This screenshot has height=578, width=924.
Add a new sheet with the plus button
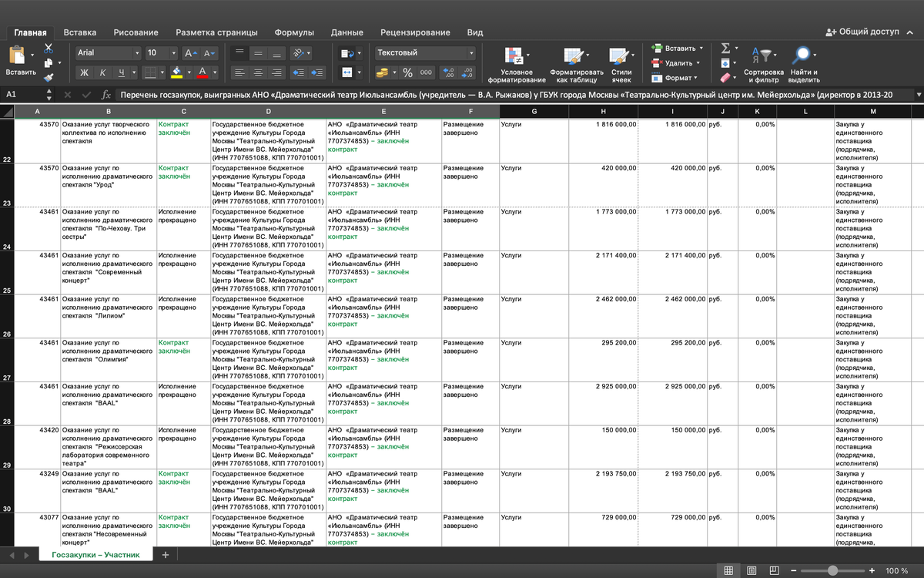pos(165,555)
